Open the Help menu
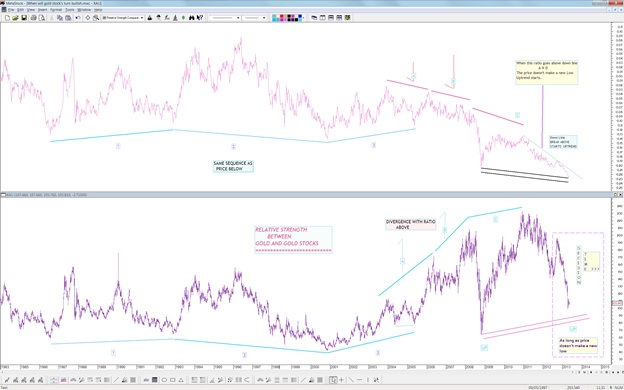624x390 pixels. pyautogui.click(x=98, y=10)
